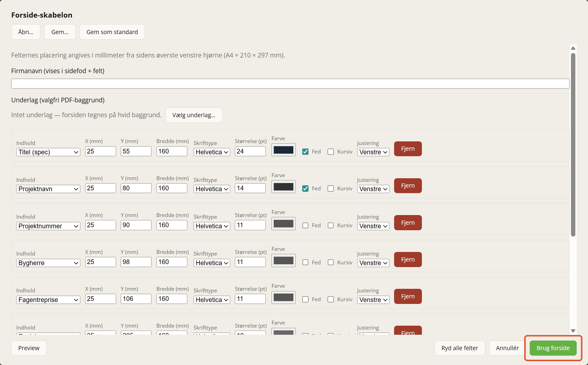The width and height of the screenshot is (588, 365).
Task: Click Vælg underlag... button
Action: [x=194, y=115]
